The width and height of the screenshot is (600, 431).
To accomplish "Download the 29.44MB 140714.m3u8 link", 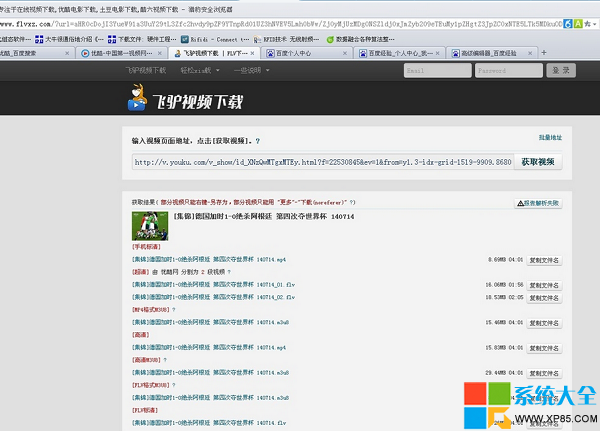I will point(210,372).
